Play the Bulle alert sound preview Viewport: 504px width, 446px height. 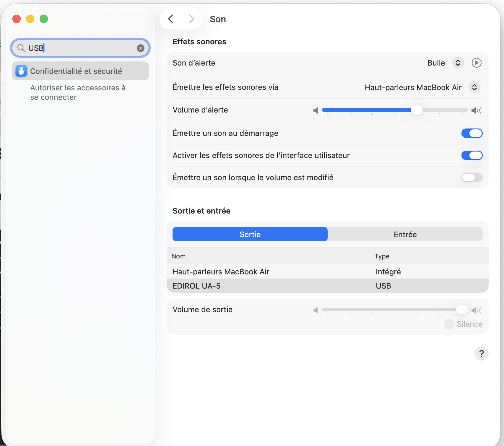pos(476,63)
